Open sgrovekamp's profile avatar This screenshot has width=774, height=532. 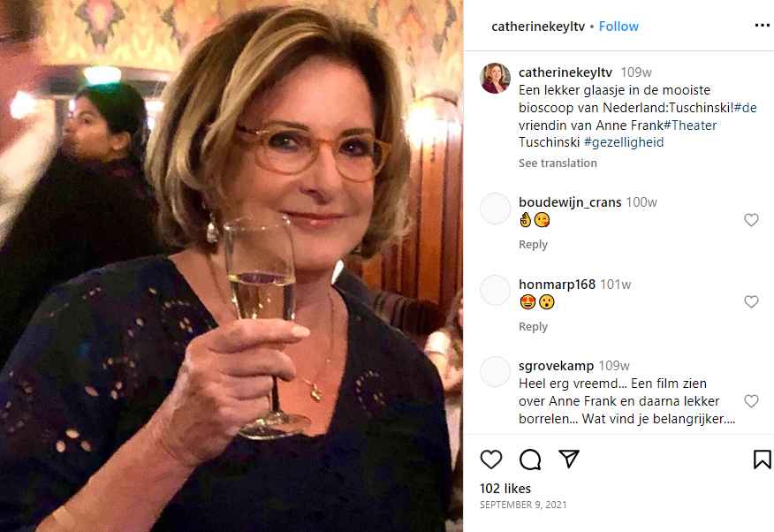tap(495, 372)
